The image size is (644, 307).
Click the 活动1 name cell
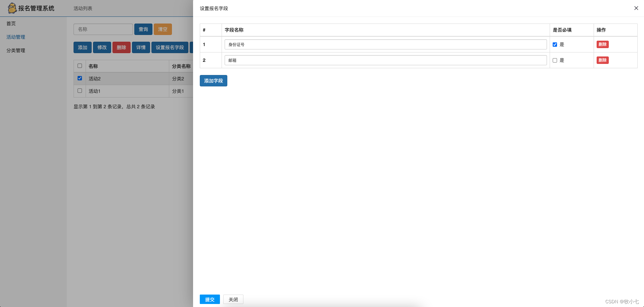pyautogui.click(x=127, y=91)
